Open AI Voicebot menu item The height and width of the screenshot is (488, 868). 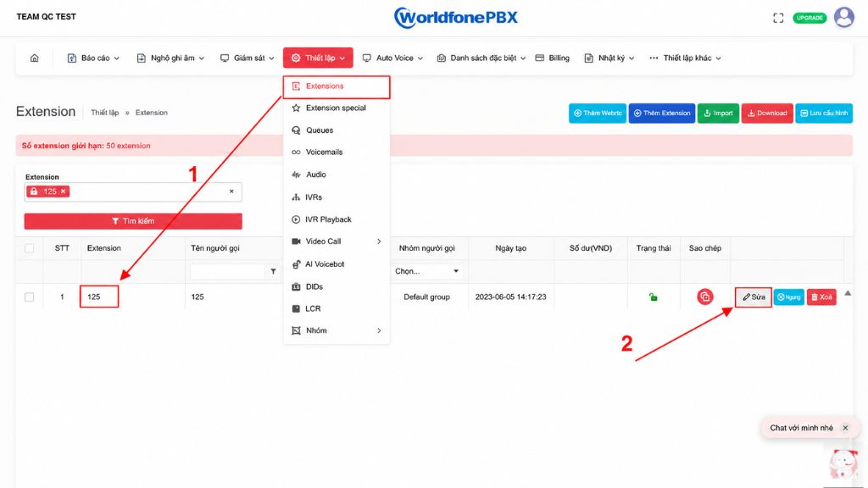click(337, 264)
